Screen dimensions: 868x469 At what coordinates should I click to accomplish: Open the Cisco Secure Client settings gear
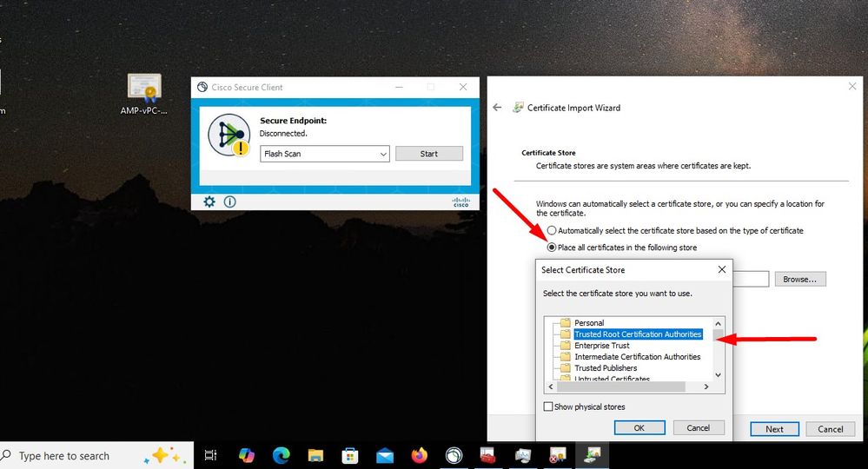pos(209,201)
